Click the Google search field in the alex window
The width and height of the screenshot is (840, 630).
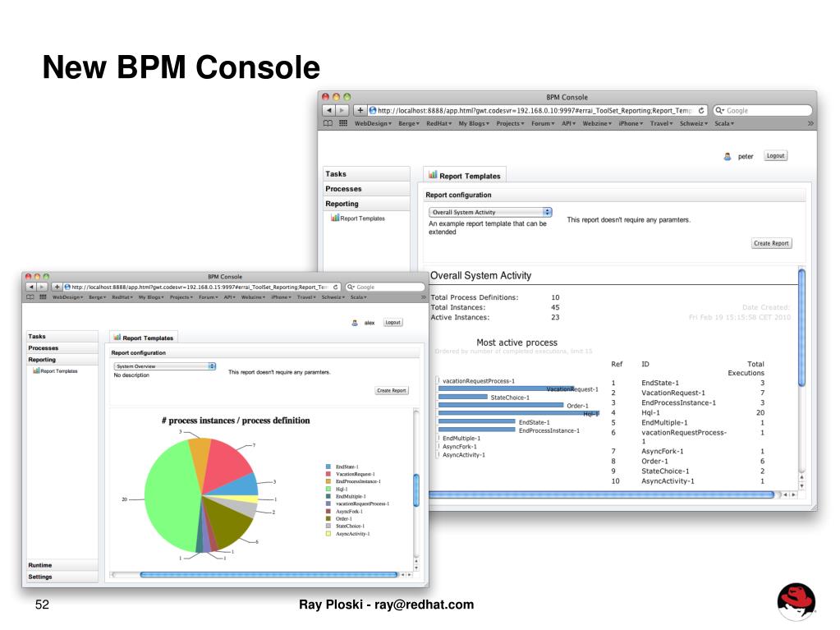click(x=384, y=287)
